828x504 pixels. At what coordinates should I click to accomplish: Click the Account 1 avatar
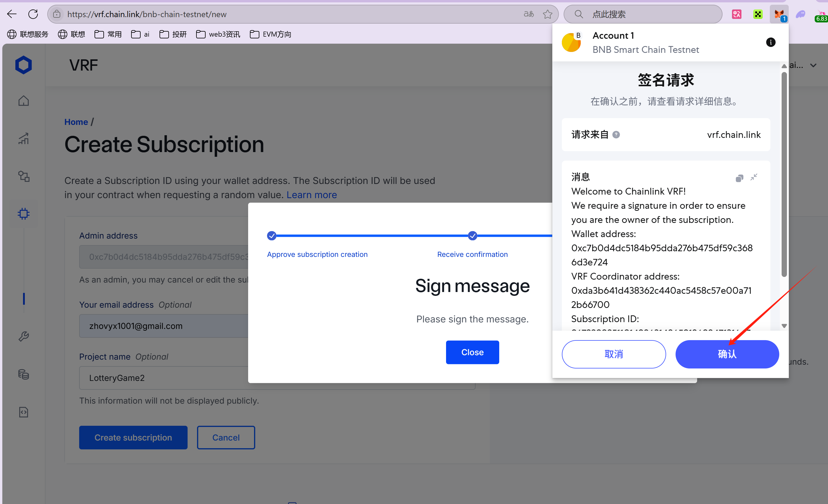[x=571, y=43]
